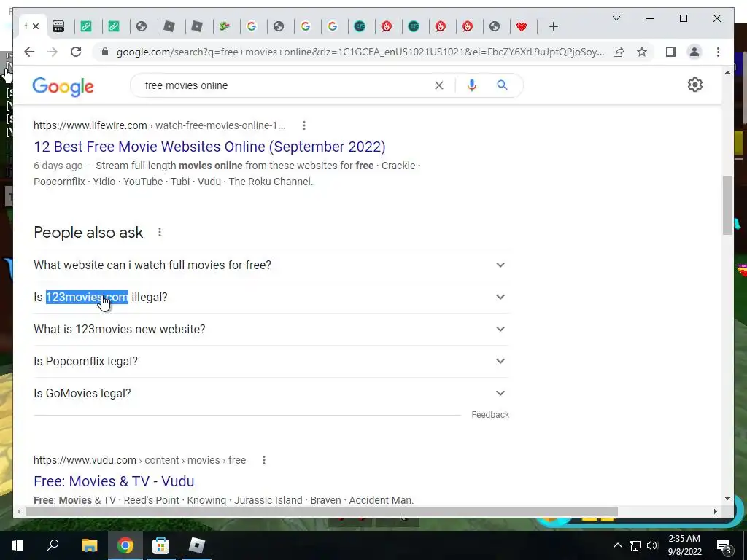Show hidden tray icons
This screenshot has width=747, height=560.
617,545
